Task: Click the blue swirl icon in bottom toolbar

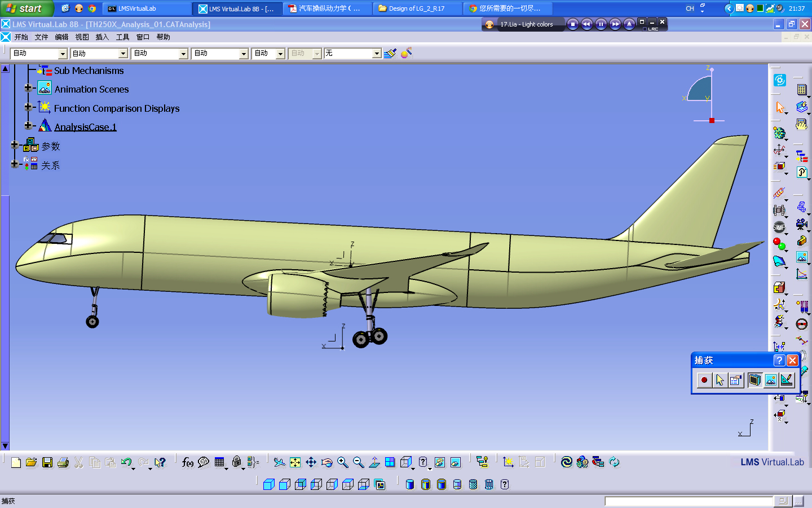Action: pyautogui.click(x=567, y=462)
